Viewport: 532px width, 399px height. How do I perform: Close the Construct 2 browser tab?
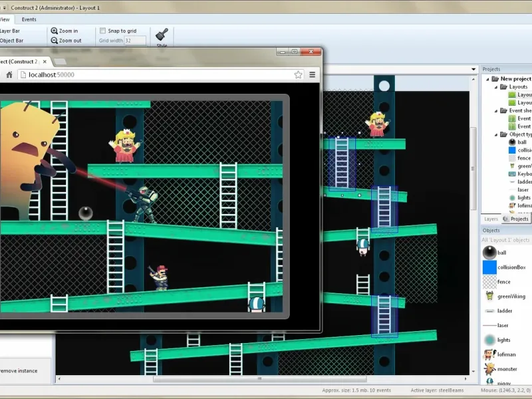45,62
